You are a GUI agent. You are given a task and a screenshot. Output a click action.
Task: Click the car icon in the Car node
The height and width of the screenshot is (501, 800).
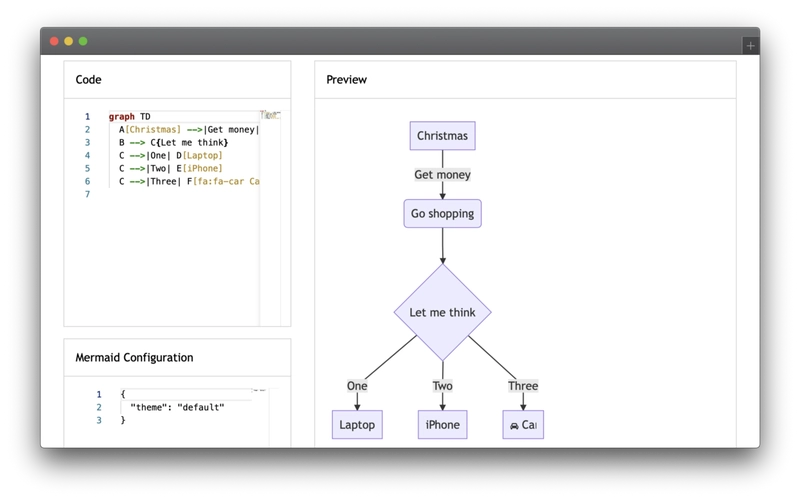(x=514, y=425)
